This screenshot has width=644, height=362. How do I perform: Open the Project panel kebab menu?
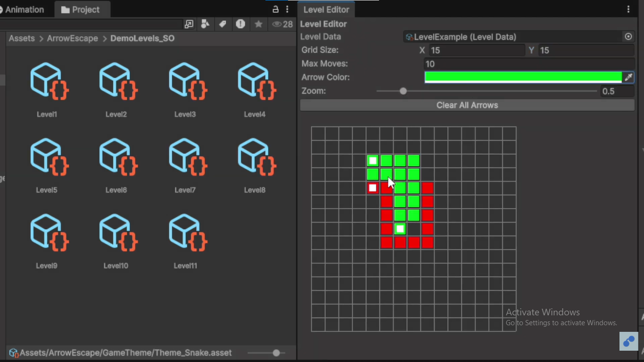(287, 9)
